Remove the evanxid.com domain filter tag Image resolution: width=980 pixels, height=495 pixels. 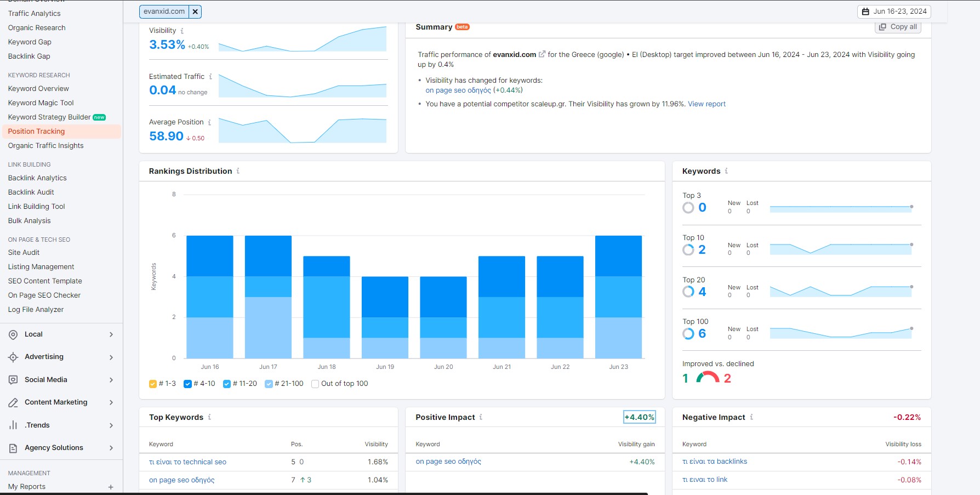(x=195, y=12)
